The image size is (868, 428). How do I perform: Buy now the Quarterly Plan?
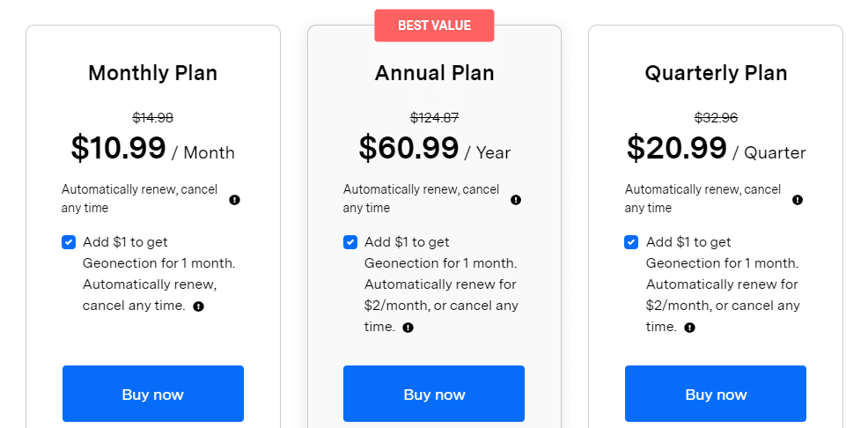coord(716,394)
